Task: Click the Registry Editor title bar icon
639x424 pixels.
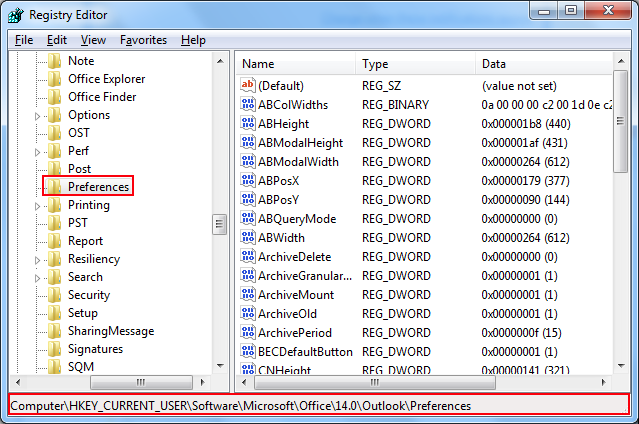Action: tap(16, 15)
